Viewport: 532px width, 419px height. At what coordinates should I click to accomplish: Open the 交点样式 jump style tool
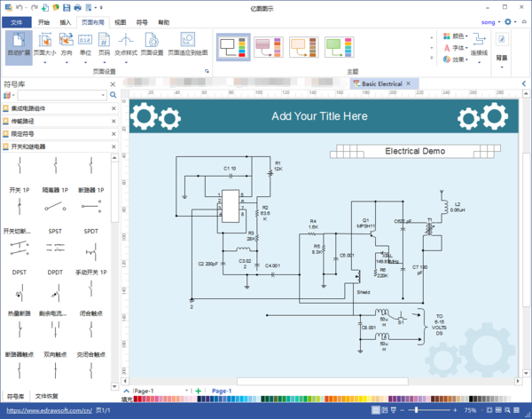125,45
